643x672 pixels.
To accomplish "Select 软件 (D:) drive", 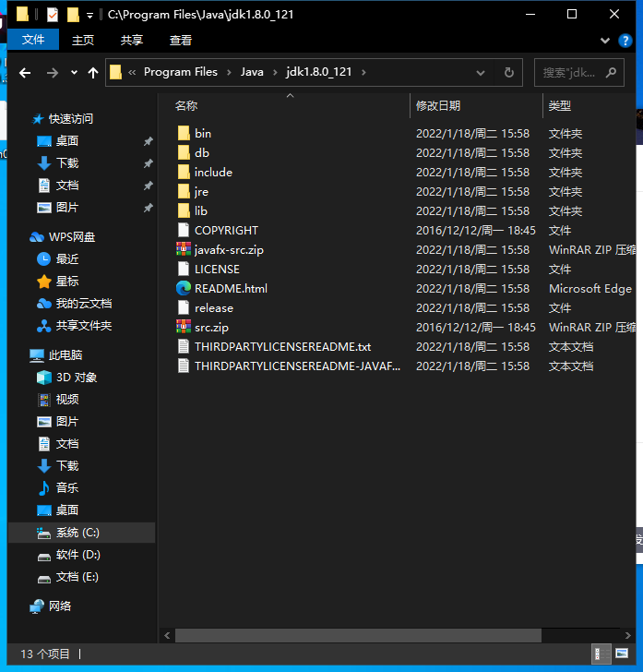I will click(x=78, y=555).
